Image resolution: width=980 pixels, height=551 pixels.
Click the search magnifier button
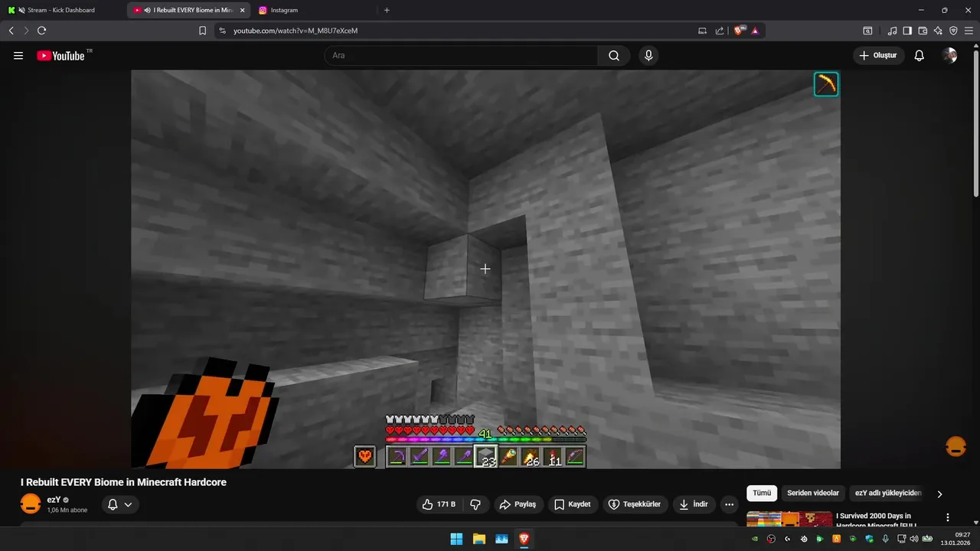click(614, 56)
